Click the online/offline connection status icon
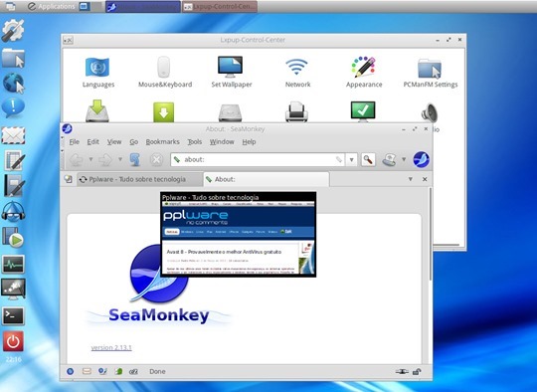Image resolution: width=537 pixels, height=392 pixels. 402,371
